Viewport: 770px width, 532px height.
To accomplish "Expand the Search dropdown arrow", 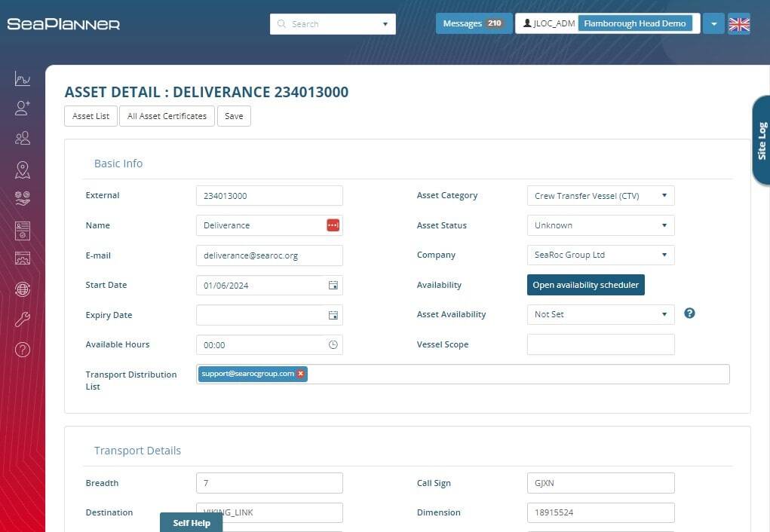I will pos(385,24).
